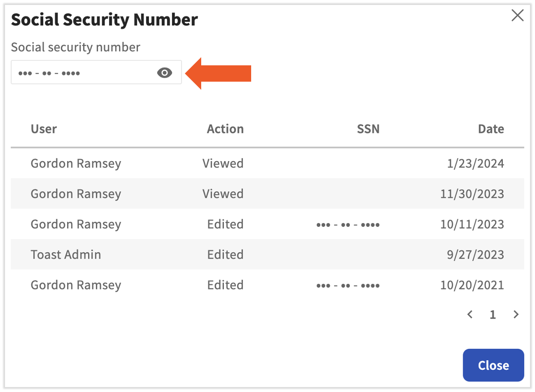Click the X to dismiss the dialog
This screenshot has height=392, width=535.
[x=517, y=15]
